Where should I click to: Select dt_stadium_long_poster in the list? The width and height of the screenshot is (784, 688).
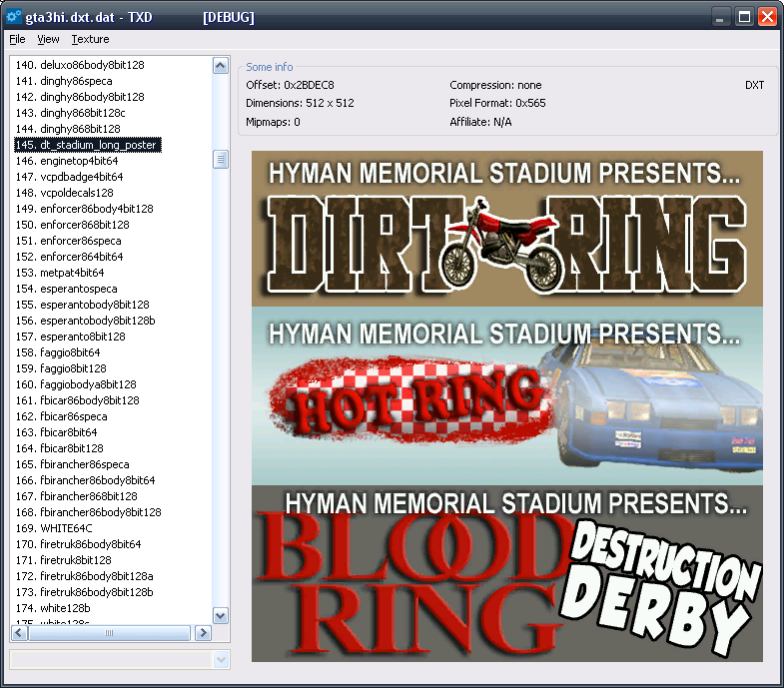coord(87,145)
